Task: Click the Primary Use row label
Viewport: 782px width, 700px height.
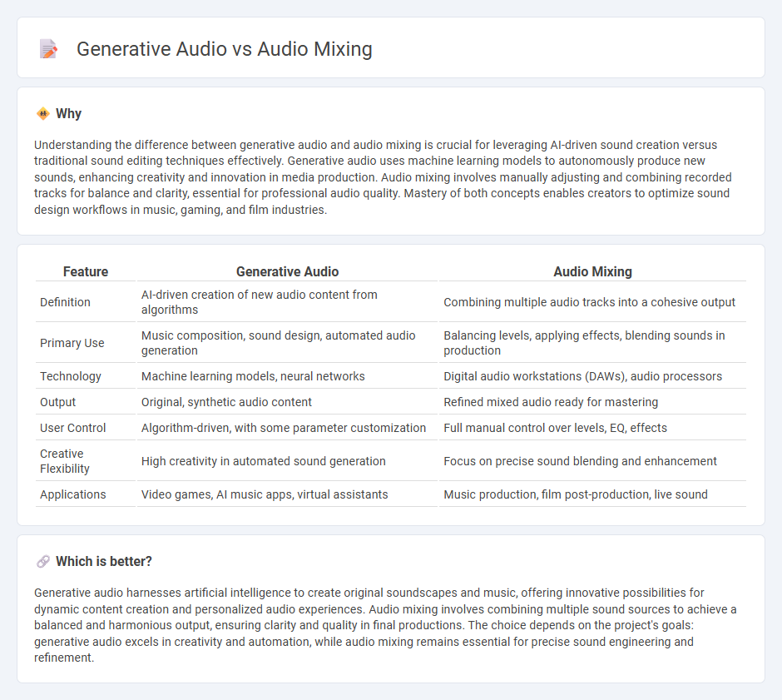Action: (x=72, y=343)
